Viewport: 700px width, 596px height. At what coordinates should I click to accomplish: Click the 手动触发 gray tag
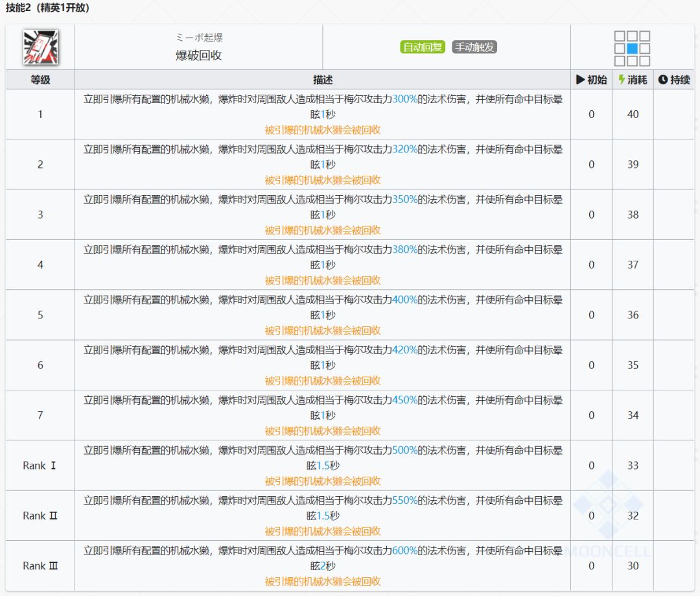[x=474, y=47]
